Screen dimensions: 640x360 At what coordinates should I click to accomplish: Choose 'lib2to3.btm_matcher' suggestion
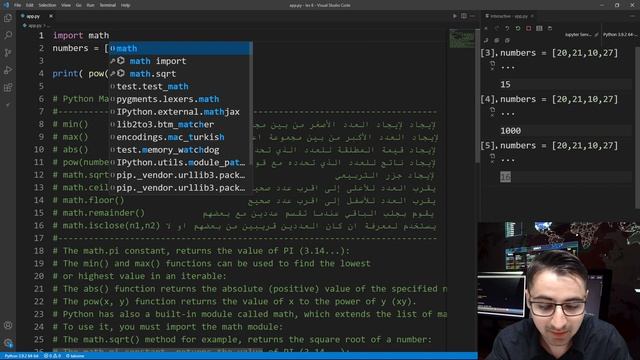pos(180,124)
